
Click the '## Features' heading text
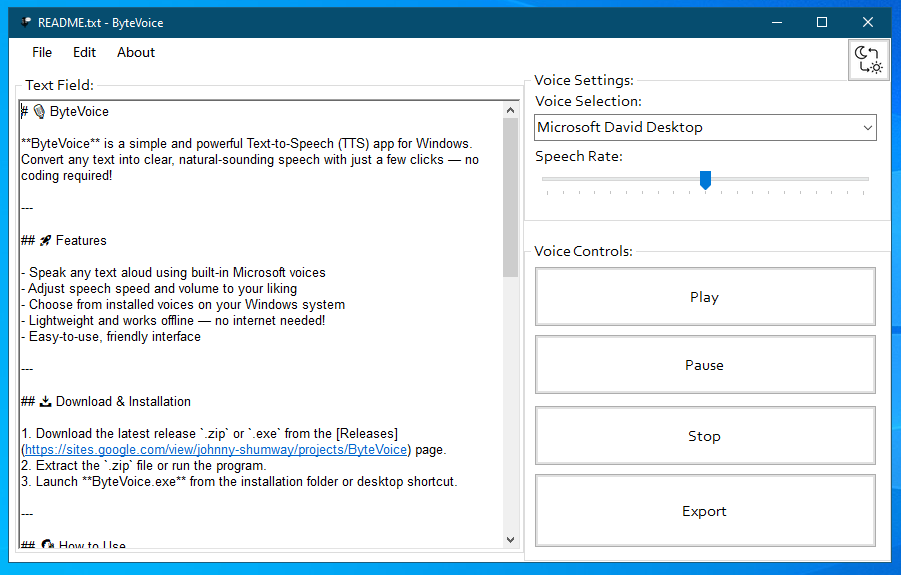[64, 241]
